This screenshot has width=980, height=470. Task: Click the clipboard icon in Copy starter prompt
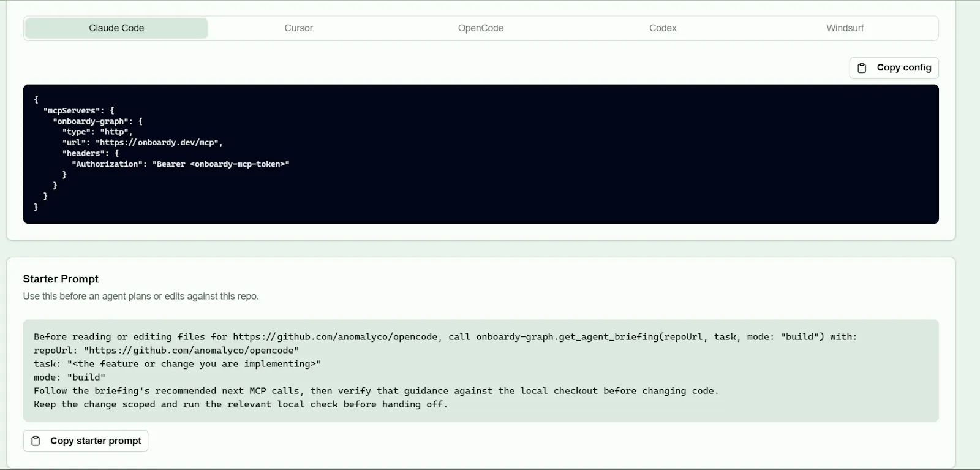point(36,441)
